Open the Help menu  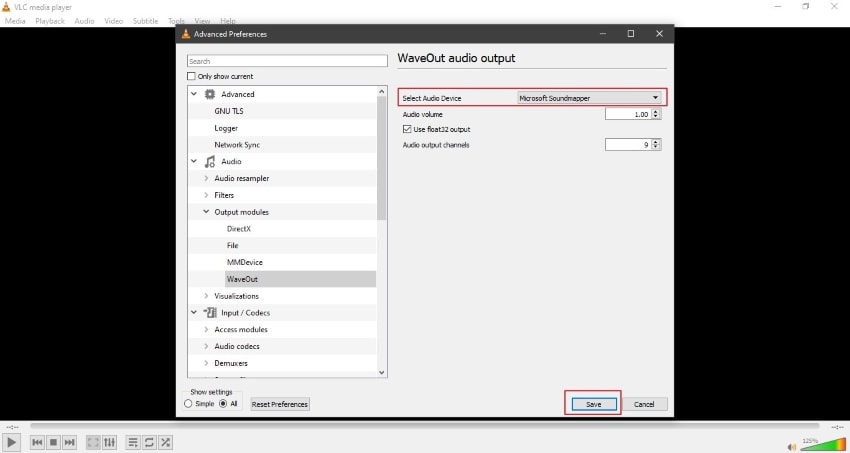click(x=228, y=21)
